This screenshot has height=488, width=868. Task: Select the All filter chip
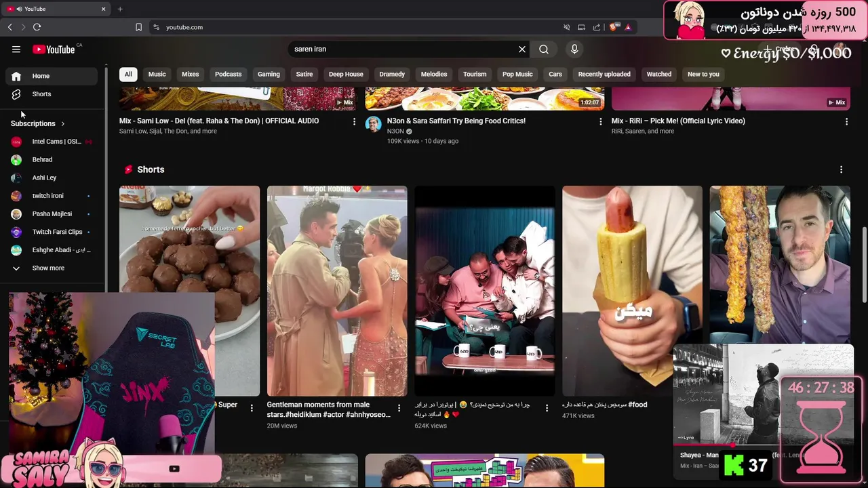point(128,75)
